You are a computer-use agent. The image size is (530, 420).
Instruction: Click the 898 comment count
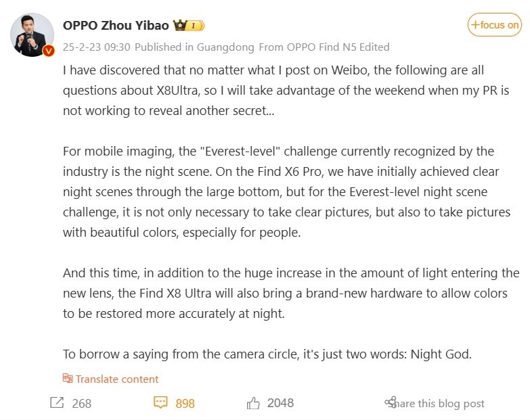[185, 404]
